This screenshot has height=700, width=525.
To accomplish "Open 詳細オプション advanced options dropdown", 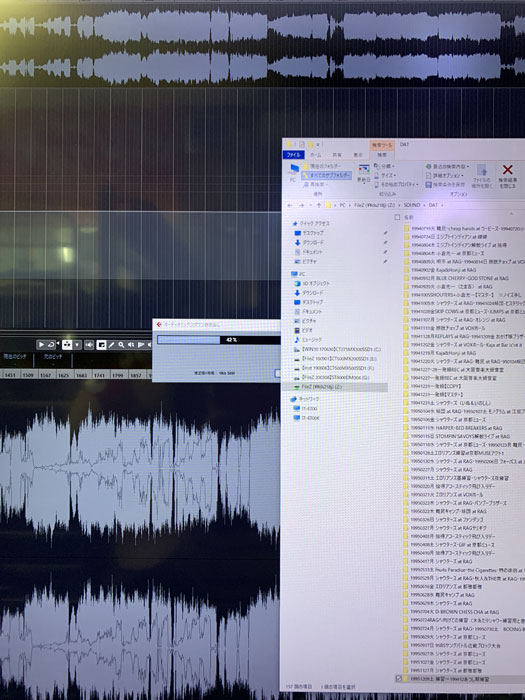I will [x=445, y=175].
